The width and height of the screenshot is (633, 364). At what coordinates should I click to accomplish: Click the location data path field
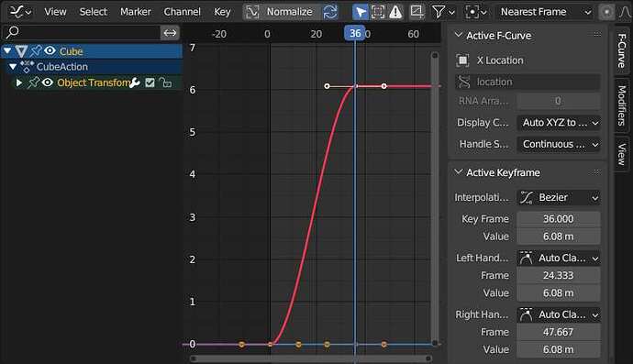[x=527, y=82]
